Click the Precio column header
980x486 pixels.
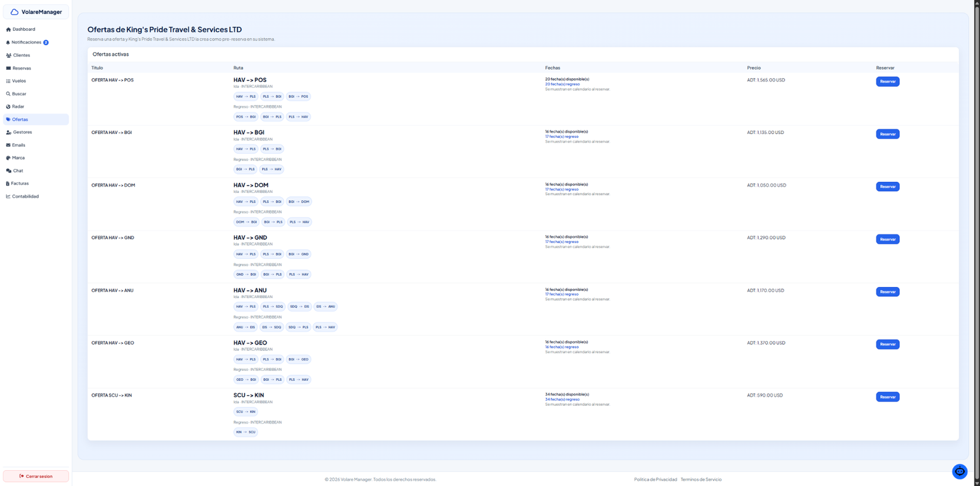coord(753,68)
